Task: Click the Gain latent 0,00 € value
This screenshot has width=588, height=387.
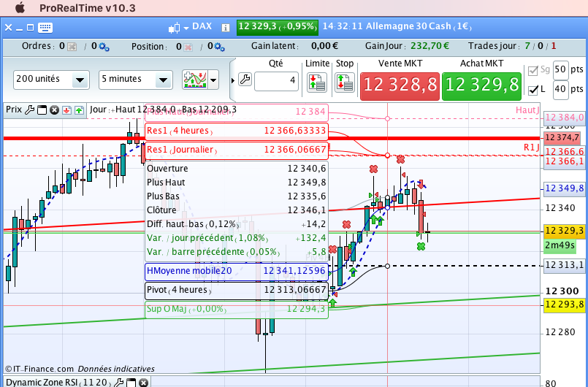Action: (324, 46)
